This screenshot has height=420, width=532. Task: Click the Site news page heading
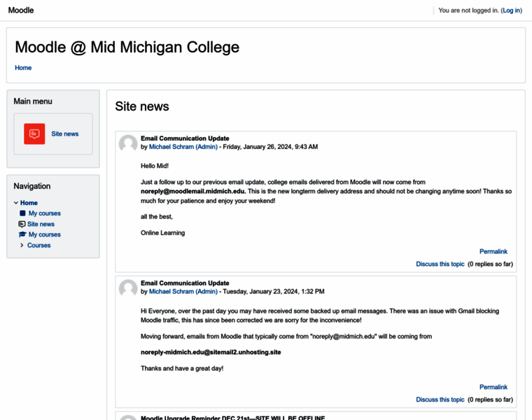[142, 106]
